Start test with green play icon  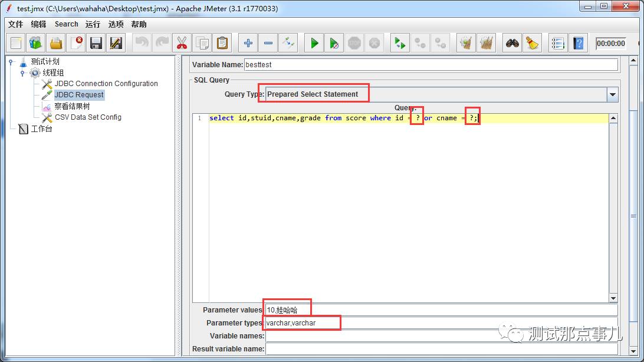[x=314, y=43]
